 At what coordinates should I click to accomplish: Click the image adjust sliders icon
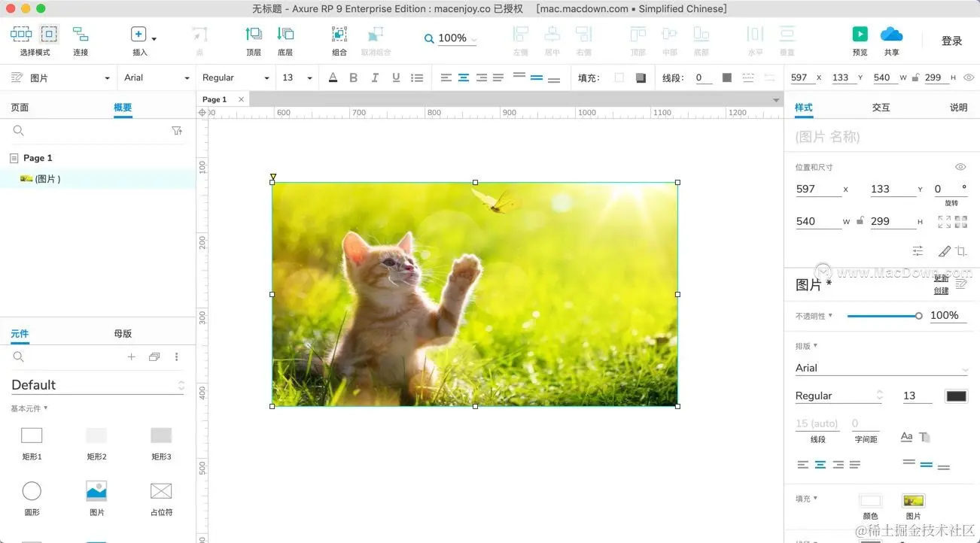pyautogui.click(x=918, y=251)
